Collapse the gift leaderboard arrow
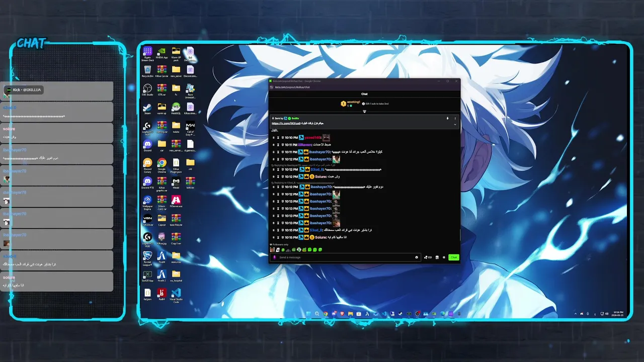This screenshot has width=644, height=362. (x=364, y=112)
